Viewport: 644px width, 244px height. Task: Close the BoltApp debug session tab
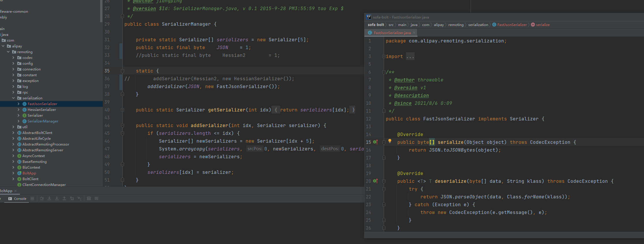[x=16, y=191]
